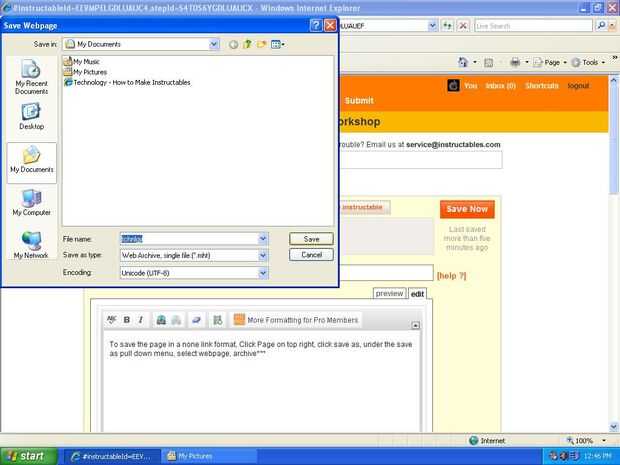
Task: Collapse the editor toolbar arrow
Action: (415, 325)
